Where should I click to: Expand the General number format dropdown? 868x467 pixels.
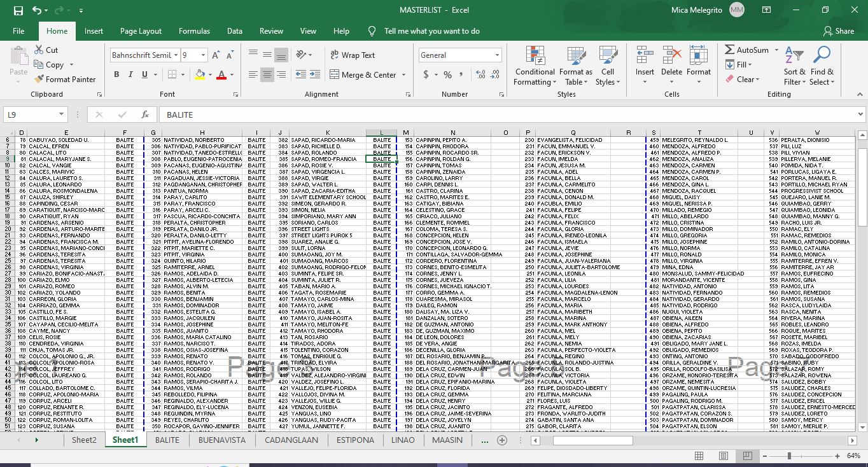(497, 55)
